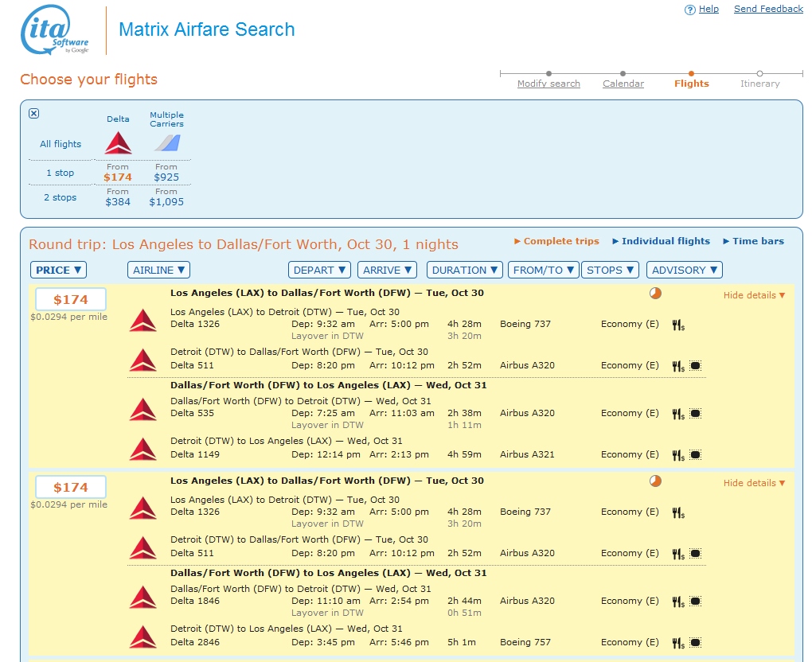The image size is (812, 662).
Task: Click the power outlet icon for Delta 1149
Action: point(695,455)
